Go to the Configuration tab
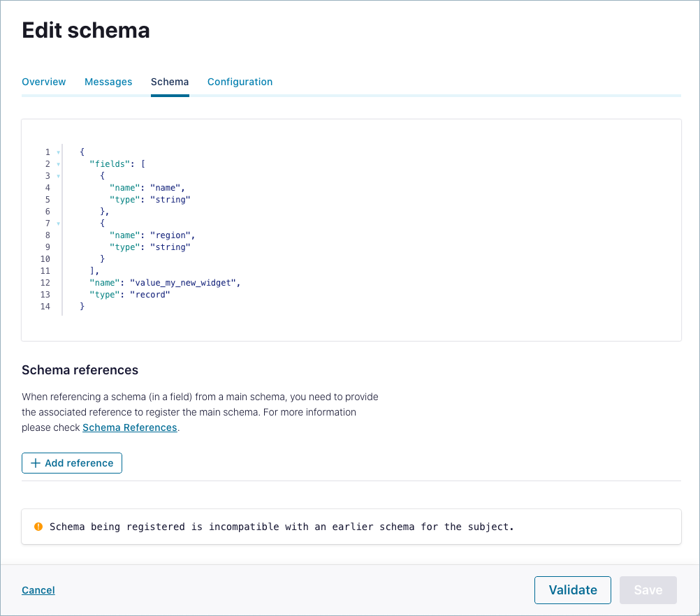700x616 pixels. [x=240, y=82]
